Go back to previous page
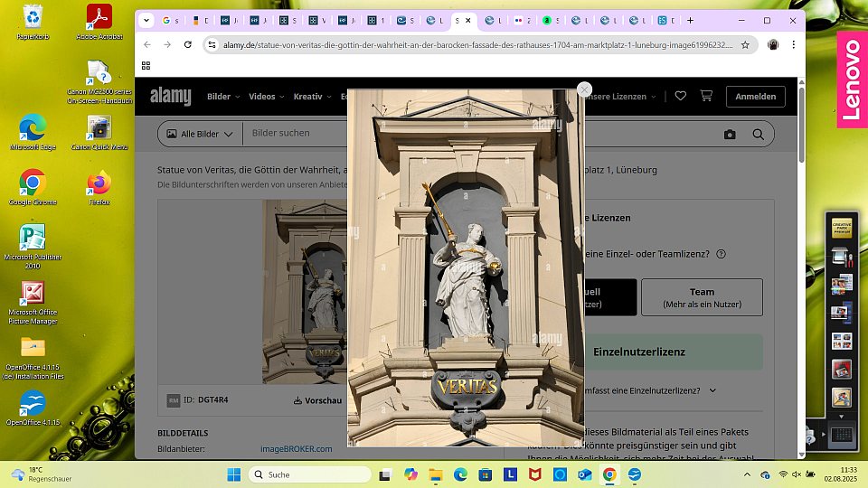 coord(146,45)
